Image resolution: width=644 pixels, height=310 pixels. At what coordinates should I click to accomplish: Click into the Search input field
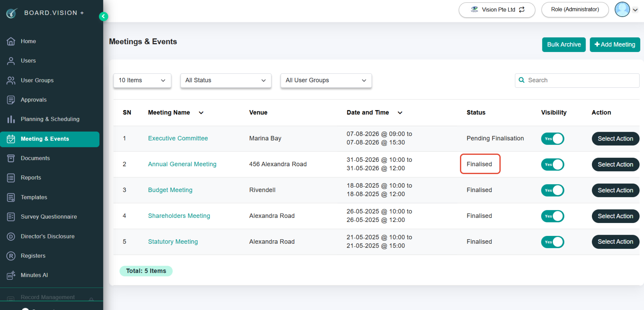tap(577, 80)
